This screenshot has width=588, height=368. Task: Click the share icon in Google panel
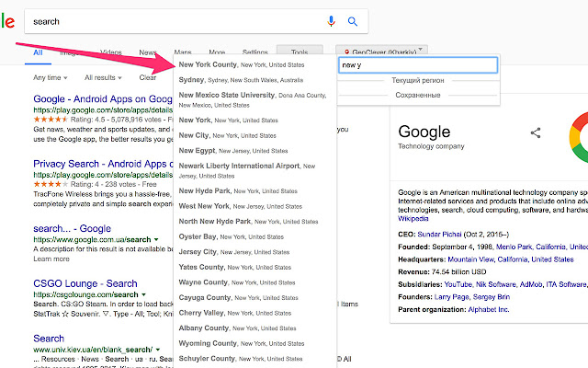(x=536, y=132)
